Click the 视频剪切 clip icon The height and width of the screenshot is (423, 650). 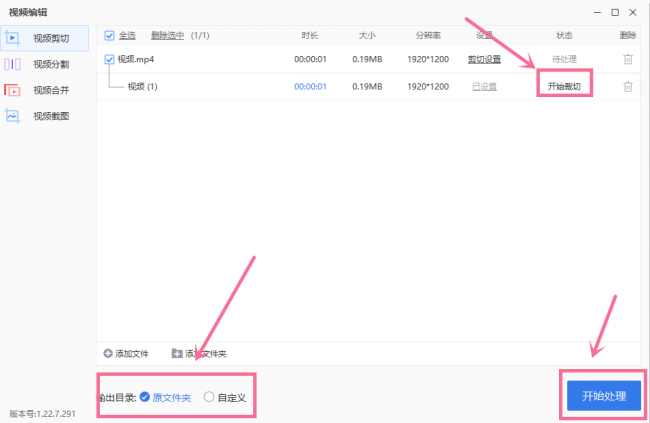click(x=12, y=38)
